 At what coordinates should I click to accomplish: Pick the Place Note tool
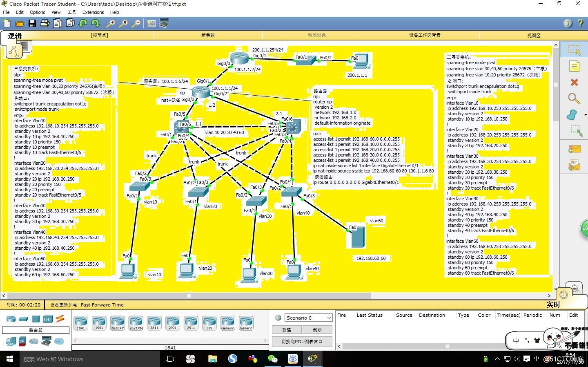coord(574,66)
